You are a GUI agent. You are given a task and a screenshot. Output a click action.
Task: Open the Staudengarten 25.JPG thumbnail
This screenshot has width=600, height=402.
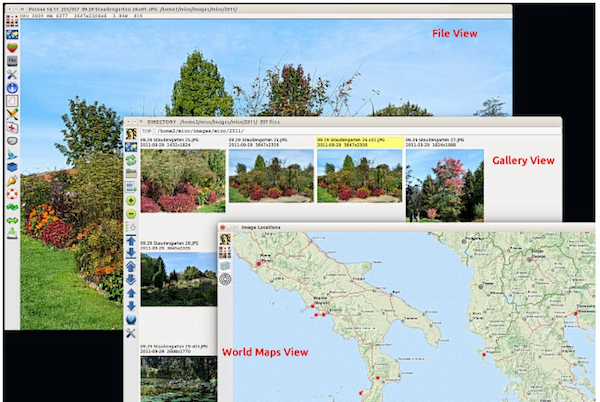[x=183, y=181]
